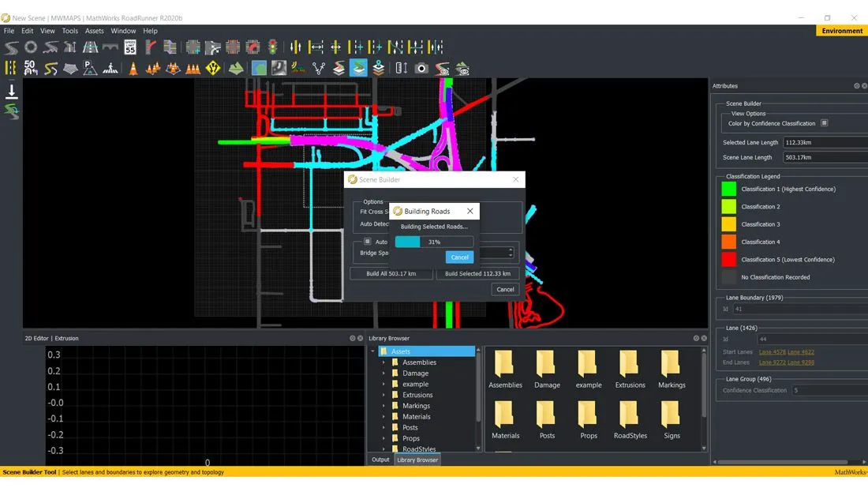Expand the Materials tree folder

383,417
